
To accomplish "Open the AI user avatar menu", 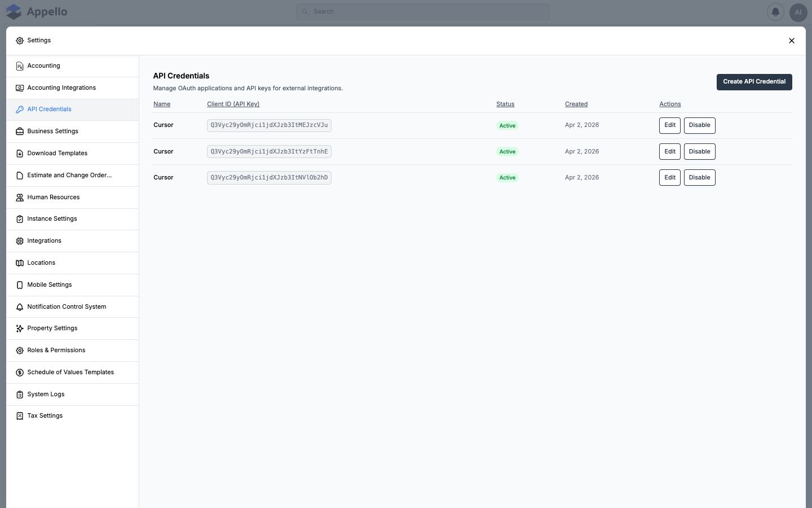I will pyautogui.click(x=798, y=12).
